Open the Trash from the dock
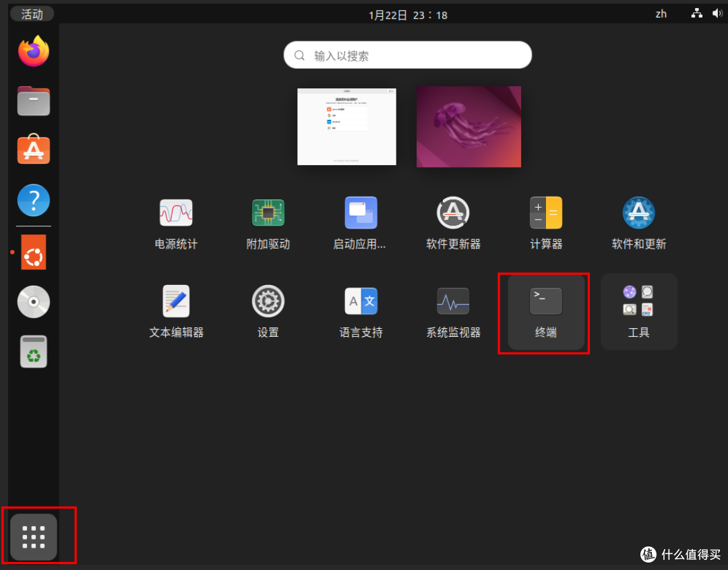Viewport: 728px width, 570px height. point(33,351)
